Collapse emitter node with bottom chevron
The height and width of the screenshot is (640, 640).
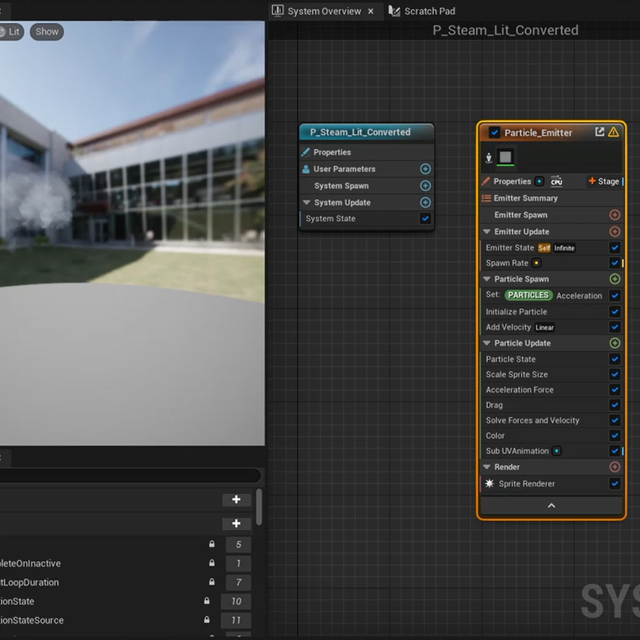[551, 506]
